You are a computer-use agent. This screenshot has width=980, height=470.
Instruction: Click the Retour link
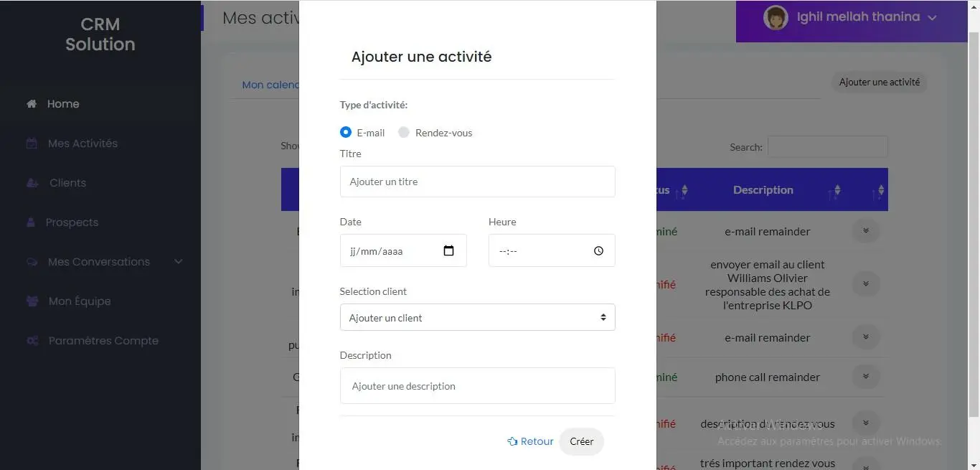click(530, 441)
